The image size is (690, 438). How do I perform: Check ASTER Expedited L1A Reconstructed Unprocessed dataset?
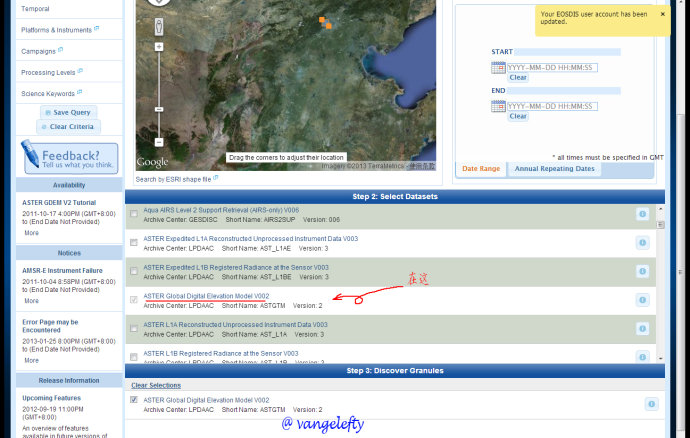pos(134,243)
